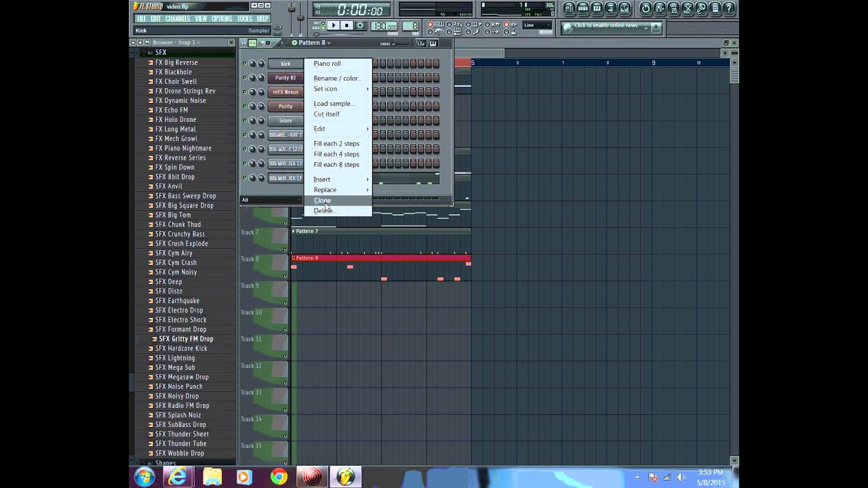
Task: Open the keyboard editor in the step sequencer
Action: pos(433,43)
